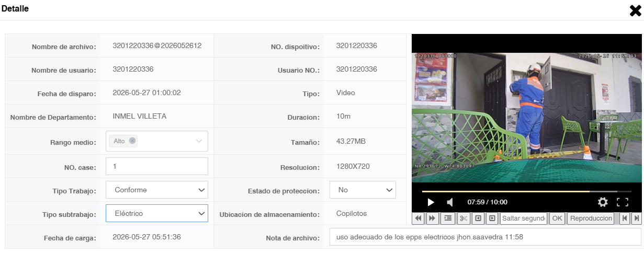Click the Usuario NO. value 3201220336

click(357, 69)
